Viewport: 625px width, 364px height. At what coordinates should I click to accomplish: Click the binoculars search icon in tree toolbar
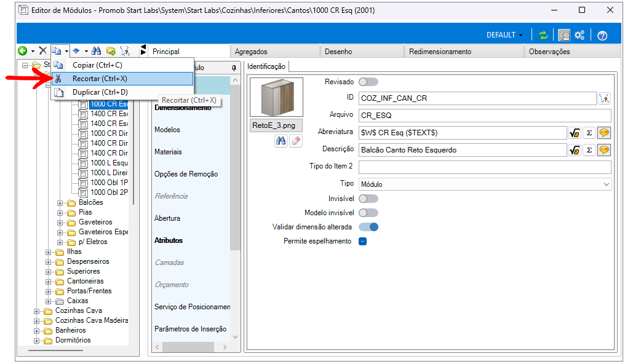tap(96, 51)
